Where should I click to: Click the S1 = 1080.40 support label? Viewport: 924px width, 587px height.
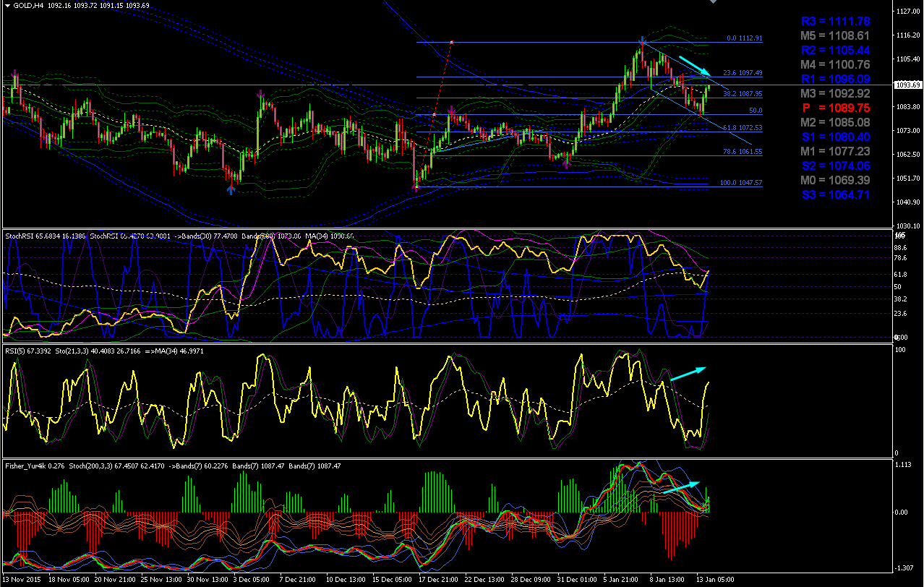point(836,137)
